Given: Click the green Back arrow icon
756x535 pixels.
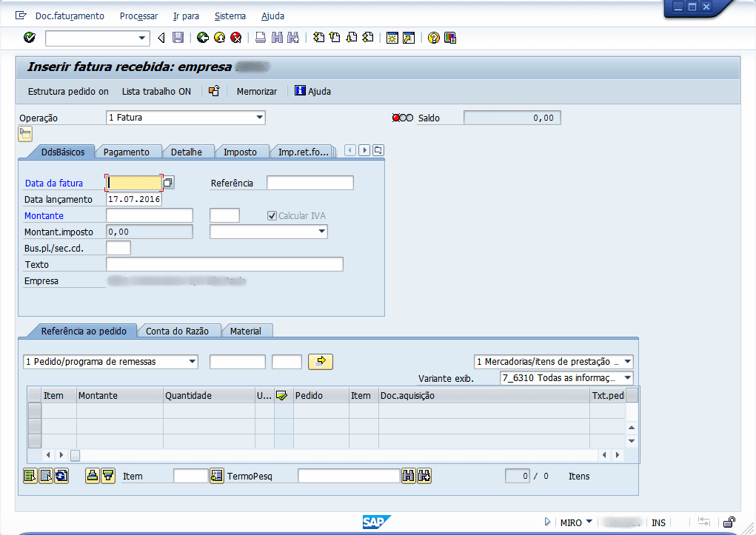Looking at the screenshot, I should tap(203, 38).
